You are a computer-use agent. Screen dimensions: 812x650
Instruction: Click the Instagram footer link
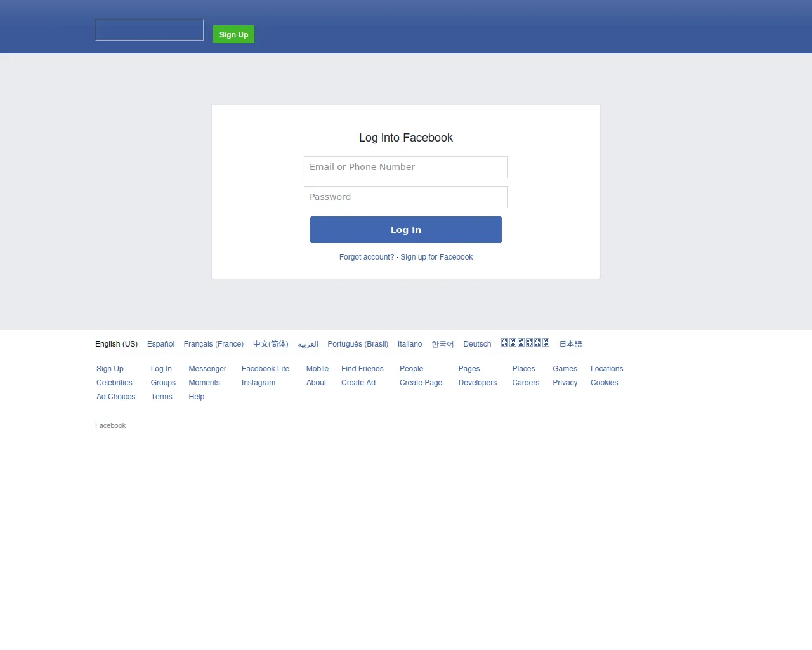[258, 382]
